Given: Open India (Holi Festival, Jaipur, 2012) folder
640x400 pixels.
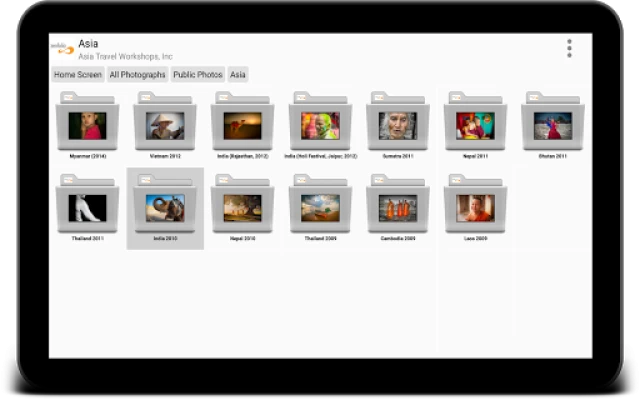Looking at the screenshot, I should point(320,124).
